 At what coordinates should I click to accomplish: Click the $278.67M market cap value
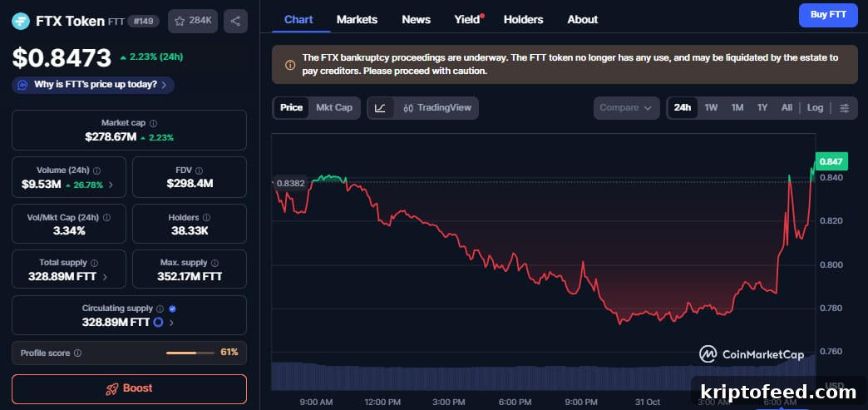(111, 137)
